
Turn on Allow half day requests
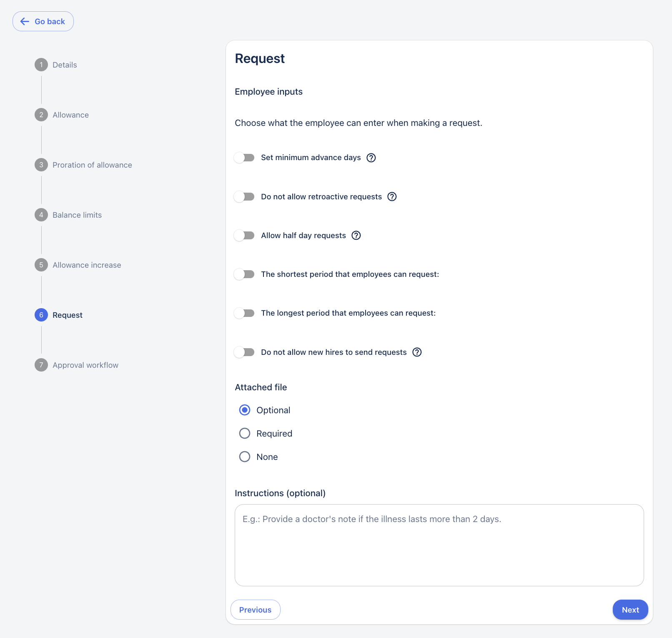point(244,236)
